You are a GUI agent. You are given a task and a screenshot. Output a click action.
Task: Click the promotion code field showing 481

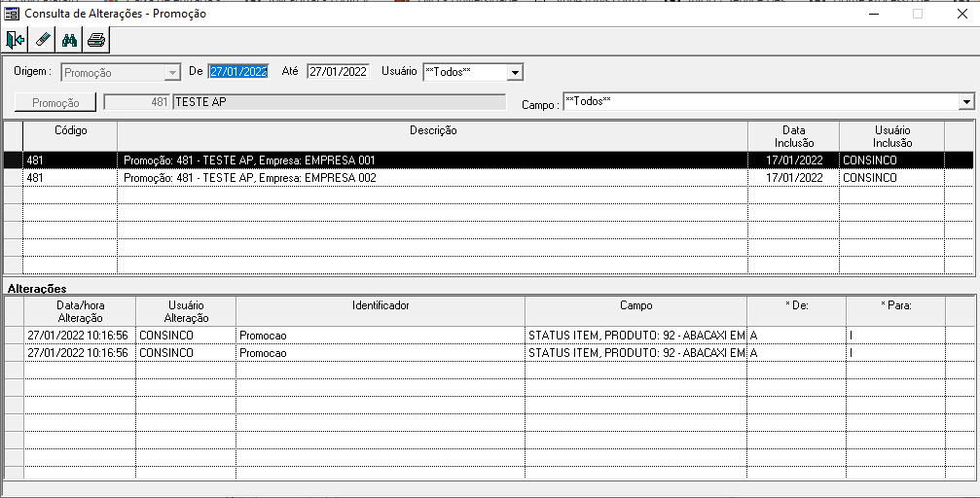point(137,102)
